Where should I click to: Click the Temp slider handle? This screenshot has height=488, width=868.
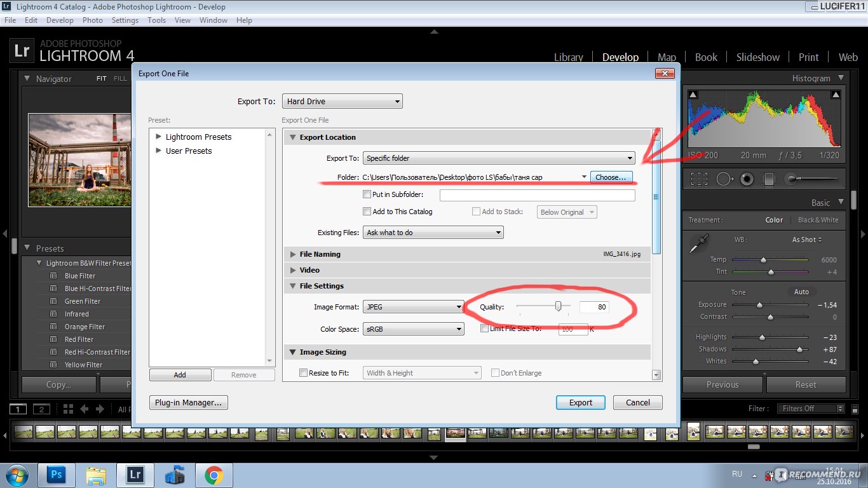pos(763,260)
